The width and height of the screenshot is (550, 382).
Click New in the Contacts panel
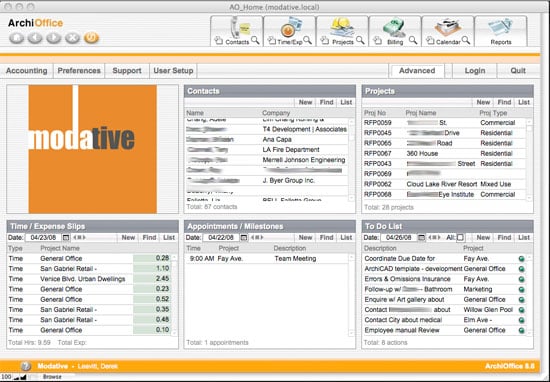pos(305,102)
